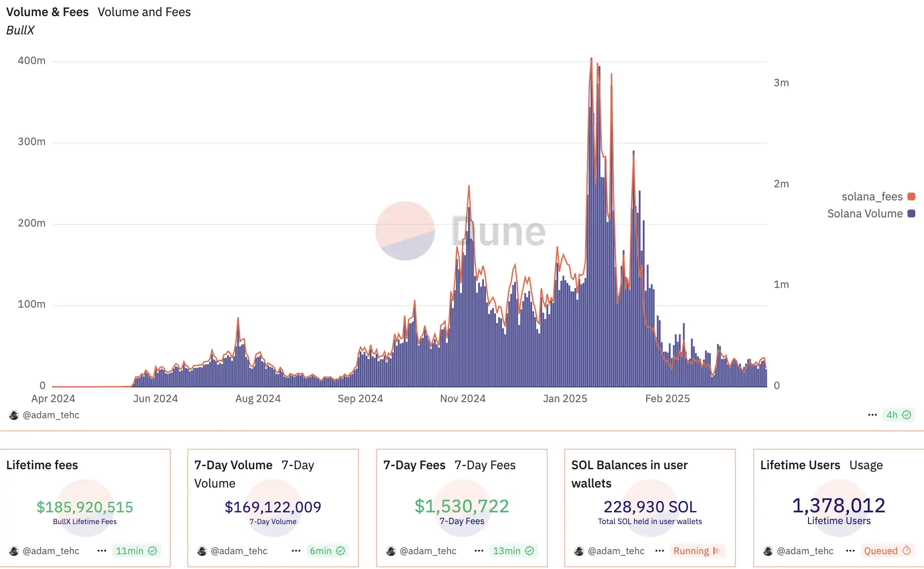Click the Lifetime fees 11min refresh status icon
The width and height of the screenshot is (924, 569).
pyautogui.click(x=152, y=551)
